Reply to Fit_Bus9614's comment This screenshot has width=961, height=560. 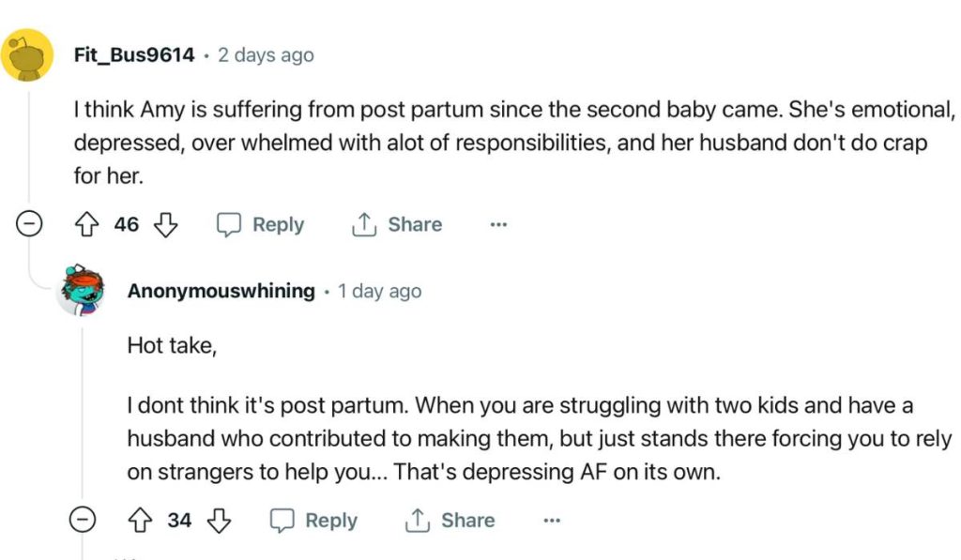(x=261, y=225)
